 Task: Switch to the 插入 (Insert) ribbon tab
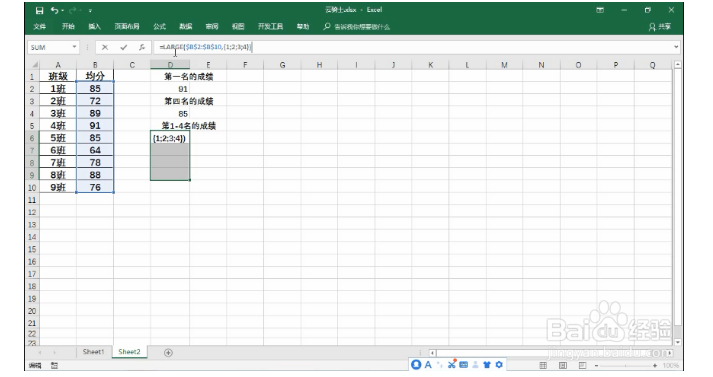(94, 27)
